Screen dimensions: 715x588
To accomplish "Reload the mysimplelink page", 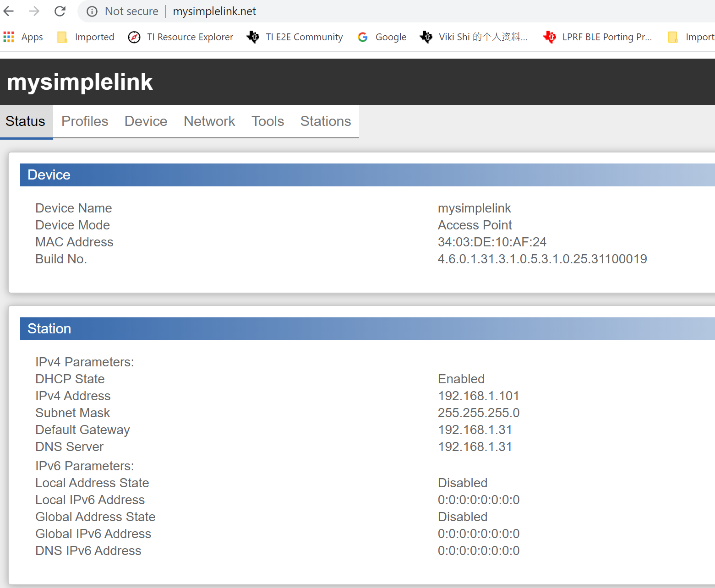I will [60, 11].
